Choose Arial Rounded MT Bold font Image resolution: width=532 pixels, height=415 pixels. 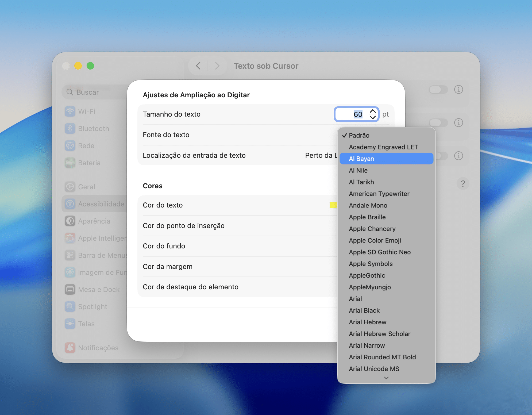coord(386,357)
